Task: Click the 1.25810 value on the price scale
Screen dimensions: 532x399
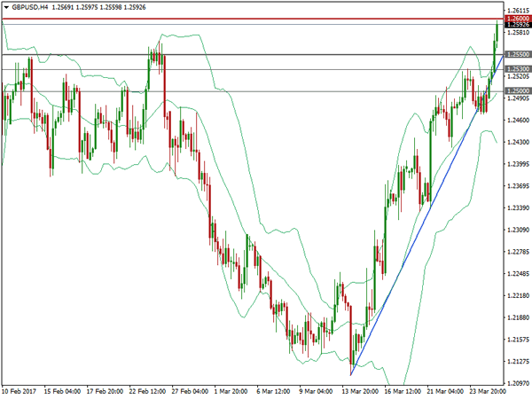Action: coord(519,33)
